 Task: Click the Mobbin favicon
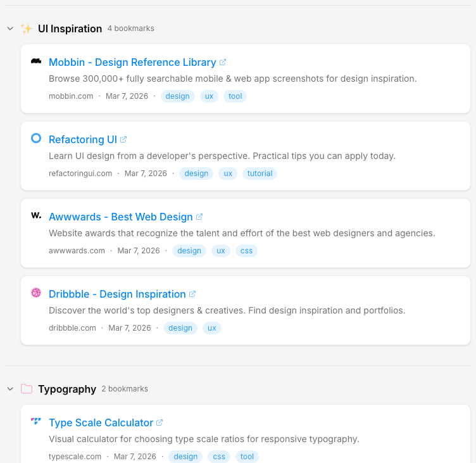(36, 61)
